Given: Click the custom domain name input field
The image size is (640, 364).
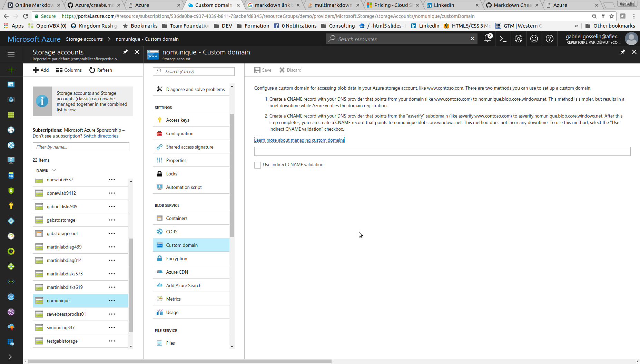Looking at the screenshot, I should [442, 151].
